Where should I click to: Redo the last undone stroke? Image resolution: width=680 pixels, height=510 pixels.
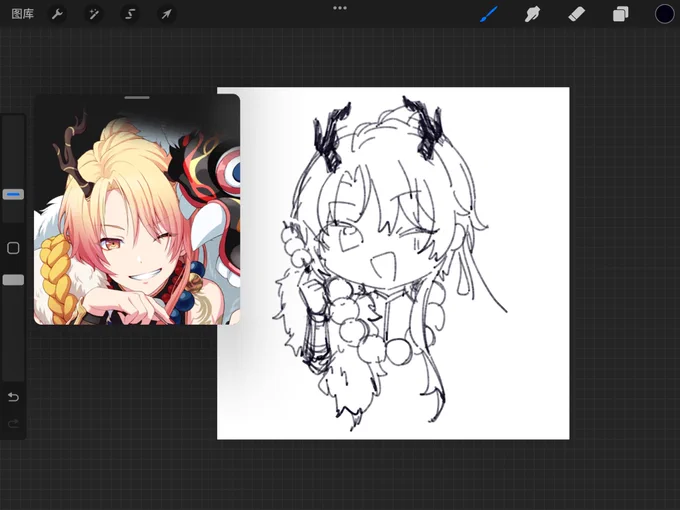click(13, 423)
